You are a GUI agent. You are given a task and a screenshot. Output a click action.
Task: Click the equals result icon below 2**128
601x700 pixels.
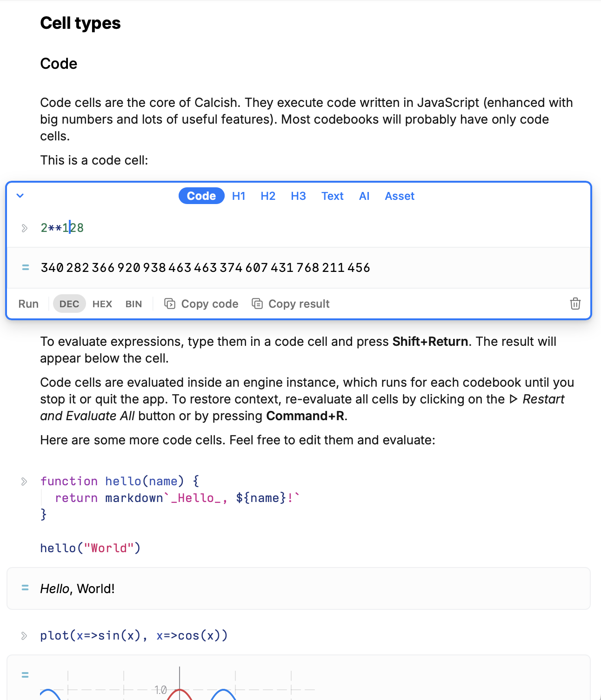coord(26,268)
